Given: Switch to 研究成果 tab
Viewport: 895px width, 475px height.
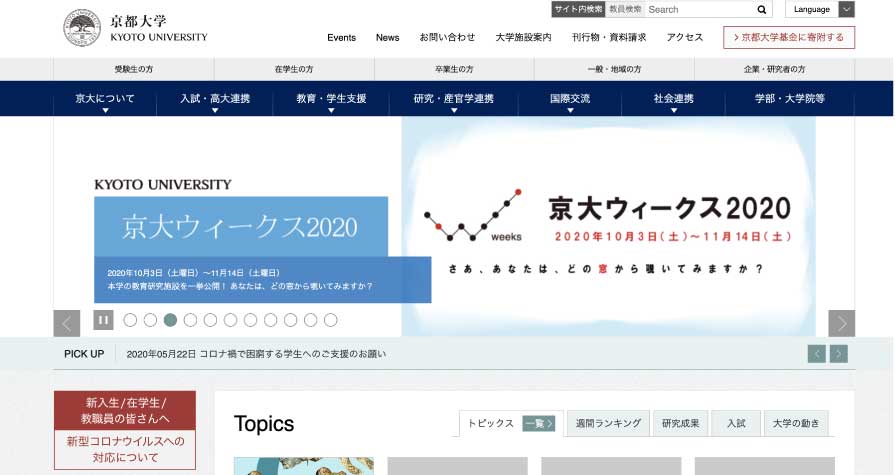Looking at the screenshot, I should (680, 424).
